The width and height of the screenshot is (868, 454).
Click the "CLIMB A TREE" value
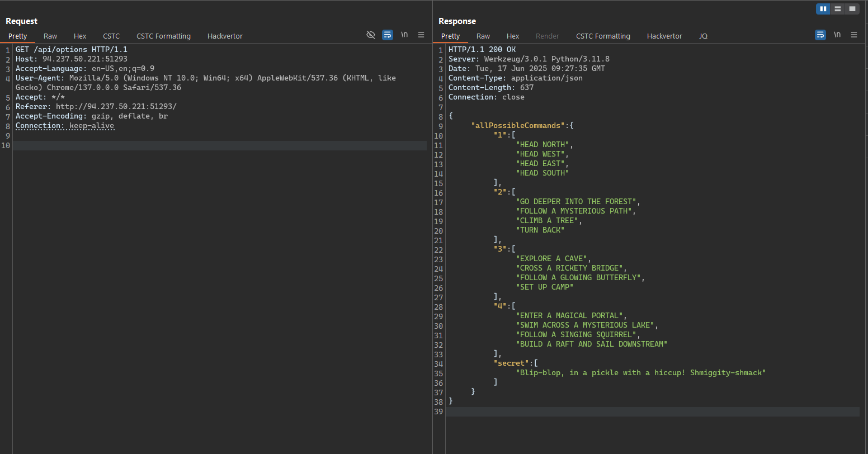pyautogui.click(x=547, y=221)
